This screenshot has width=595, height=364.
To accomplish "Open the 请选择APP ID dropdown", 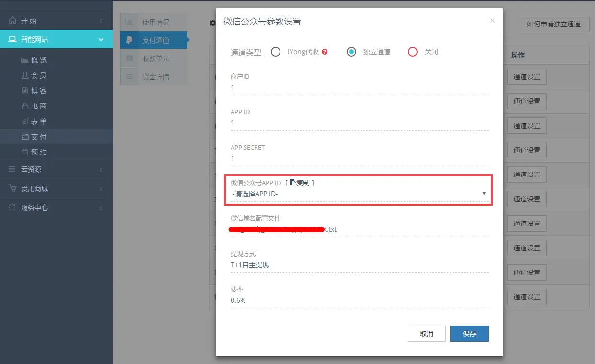I will pyautogui.click(x=359, y=194).
